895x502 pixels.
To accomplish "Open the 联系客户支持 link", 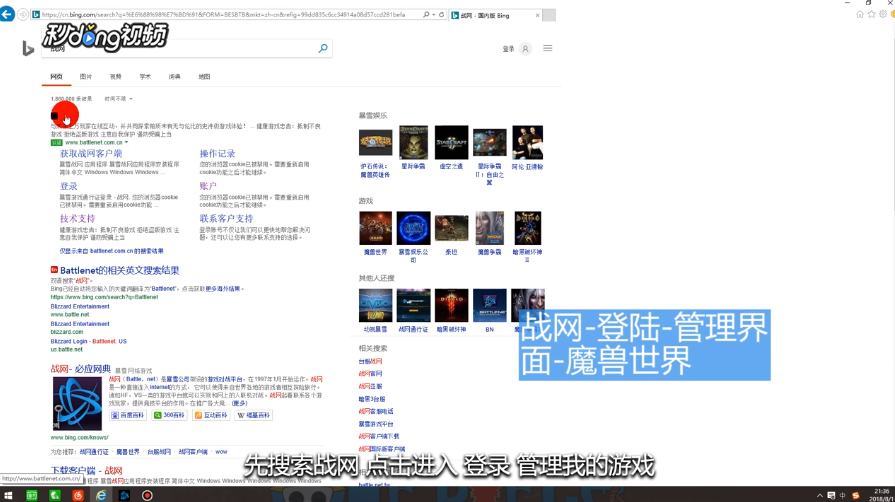I will click(x=226, y=219).
